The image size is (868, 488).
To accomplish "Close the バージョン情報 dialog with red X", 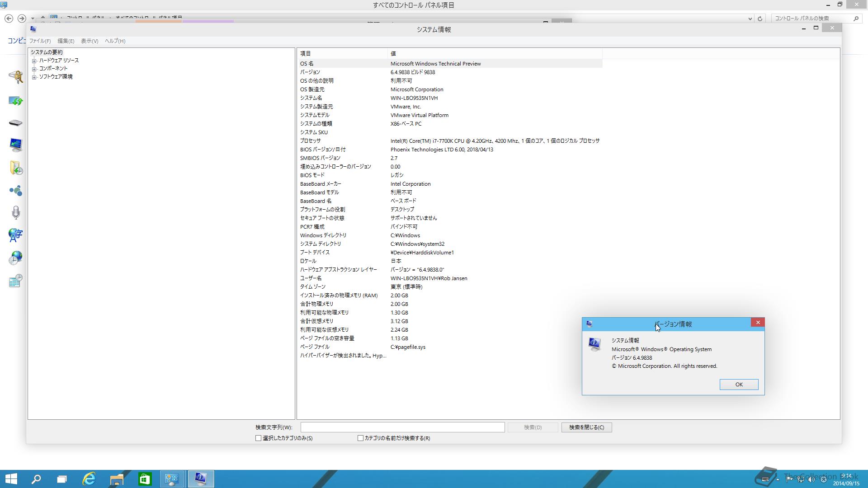I will click(758, 322).
